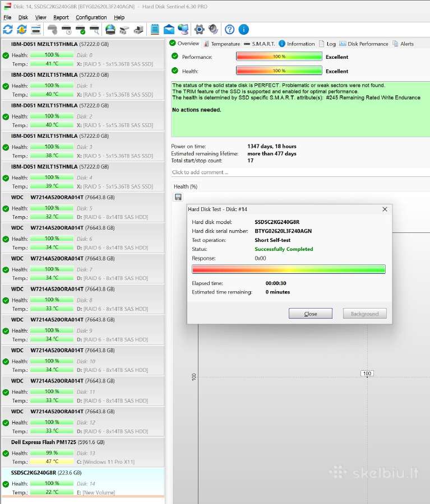Screen dimensions: 430x504
Task: Click the drive with card toolbar icon
Action: (x=138, y=30)
